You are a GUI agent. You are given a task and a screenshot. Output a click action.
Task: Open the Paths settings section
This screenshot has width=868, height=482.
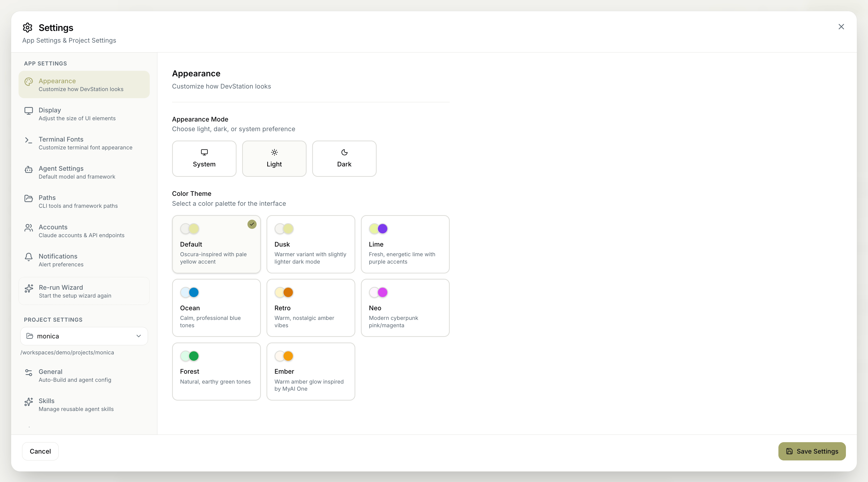[x=84, y=201]
